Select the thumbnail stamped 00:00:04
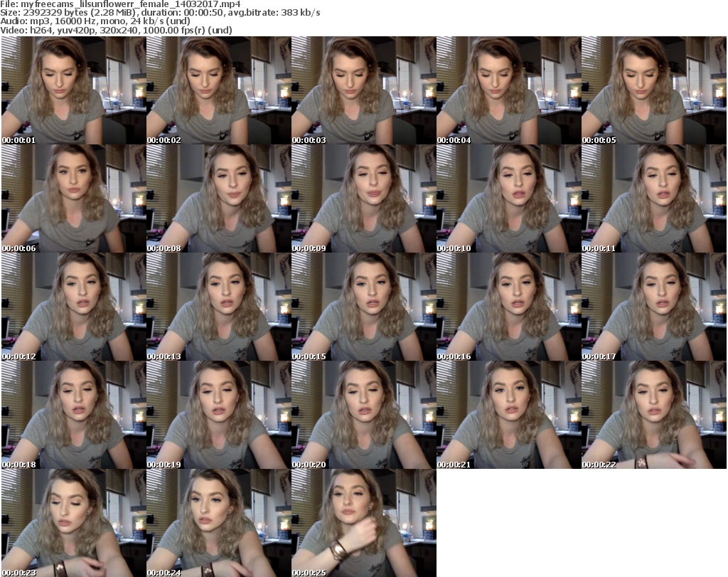Viewport: 728px width, 577px height. (509, 90)
